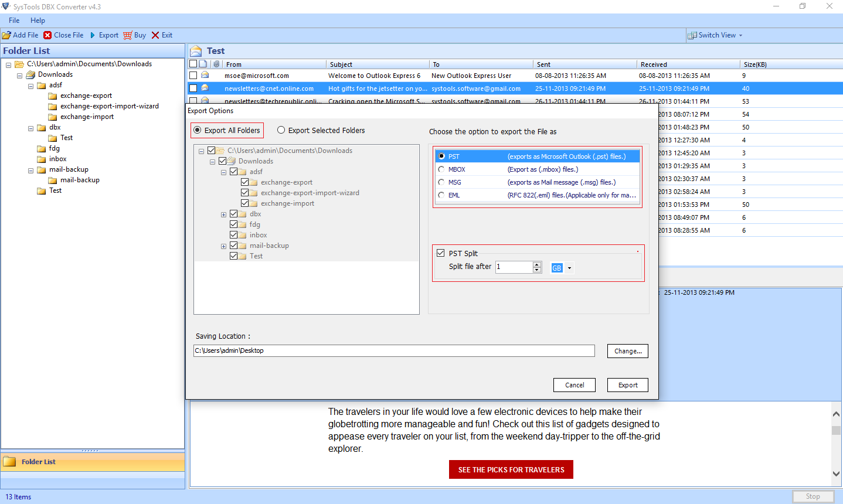Sort by the From column header
Viewport: 843px width, 504px height.
[x=274, y=64]
